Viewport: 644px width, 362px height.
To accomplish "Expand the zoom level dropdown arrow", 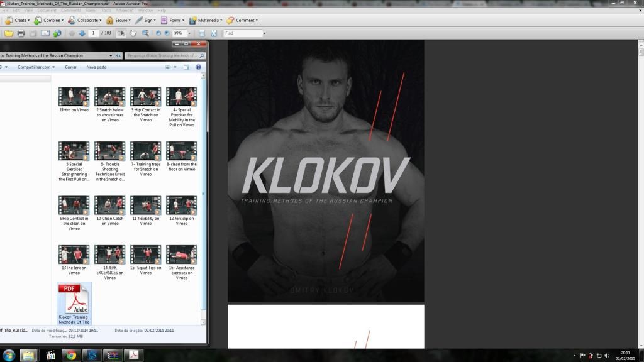I will pyautogui.click(x=189, y=33).
